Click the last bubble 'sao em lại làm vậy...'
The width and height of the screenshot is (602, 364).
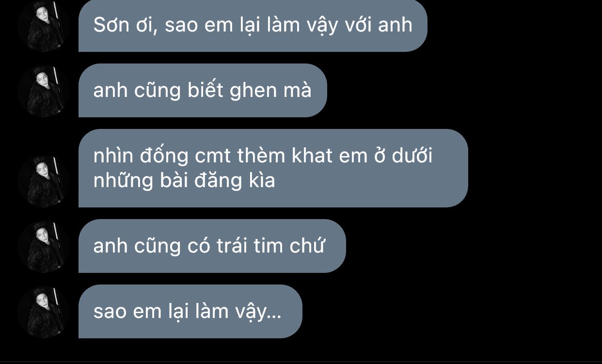(190, 312)
